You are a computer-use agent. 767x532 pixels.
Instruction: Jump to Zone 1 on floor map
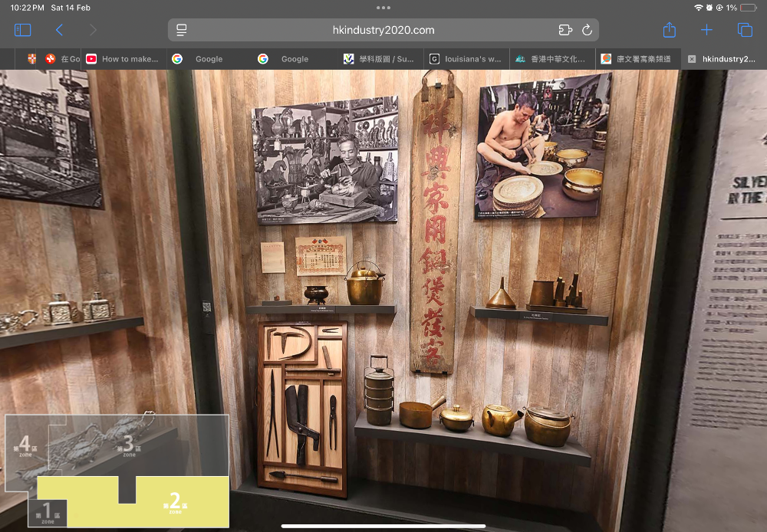click(x=48, y=512)
